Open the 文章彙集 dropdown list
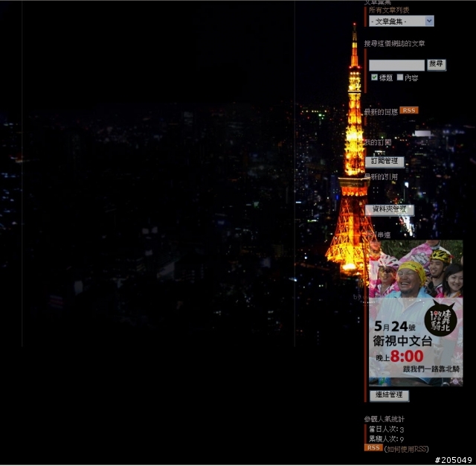 point(401,22)
